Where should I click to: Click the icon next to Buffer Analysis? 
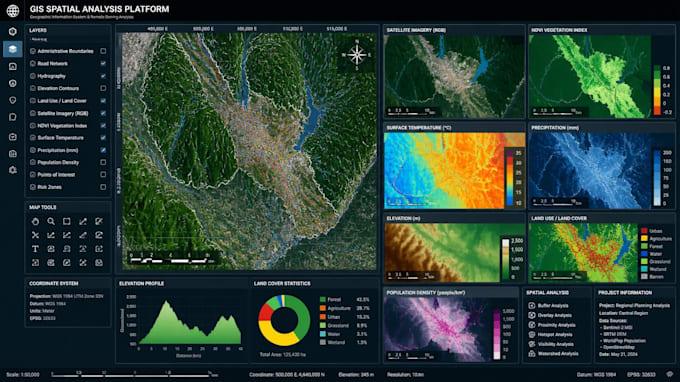532,306
